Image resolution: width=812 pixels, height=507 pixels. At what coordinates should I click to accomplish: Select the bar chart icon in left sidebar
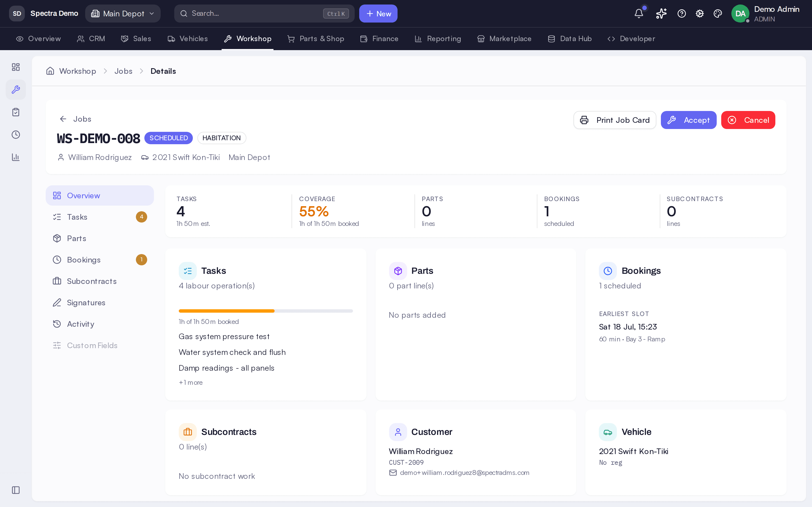click(16, 157)
